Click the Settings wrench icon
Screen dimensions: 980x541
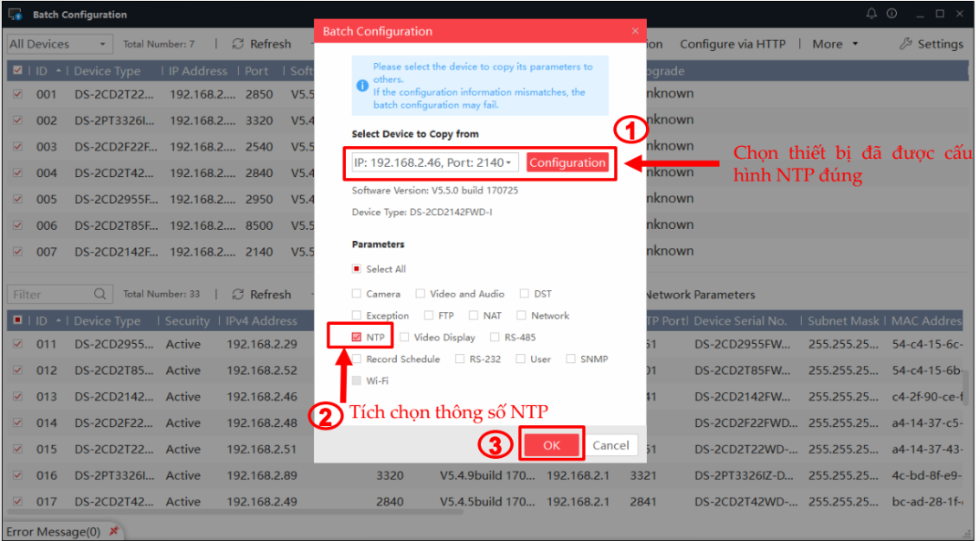905,44
